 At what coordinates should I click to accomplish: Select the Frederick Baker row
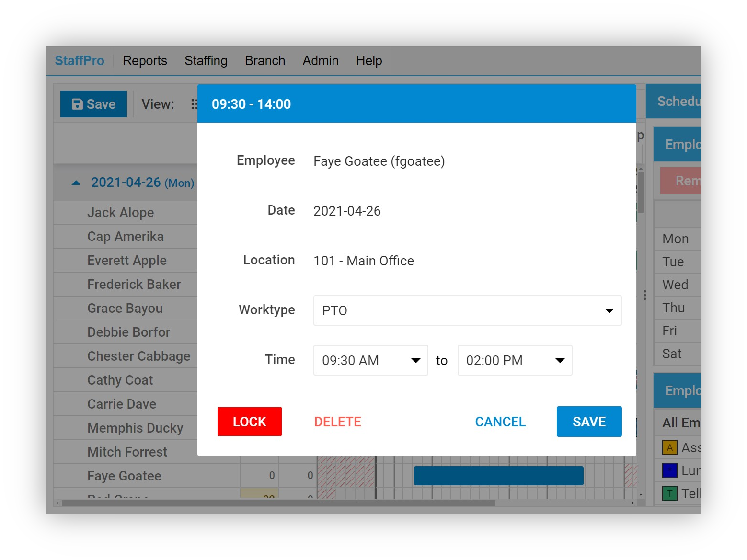(x=126, y=284)
